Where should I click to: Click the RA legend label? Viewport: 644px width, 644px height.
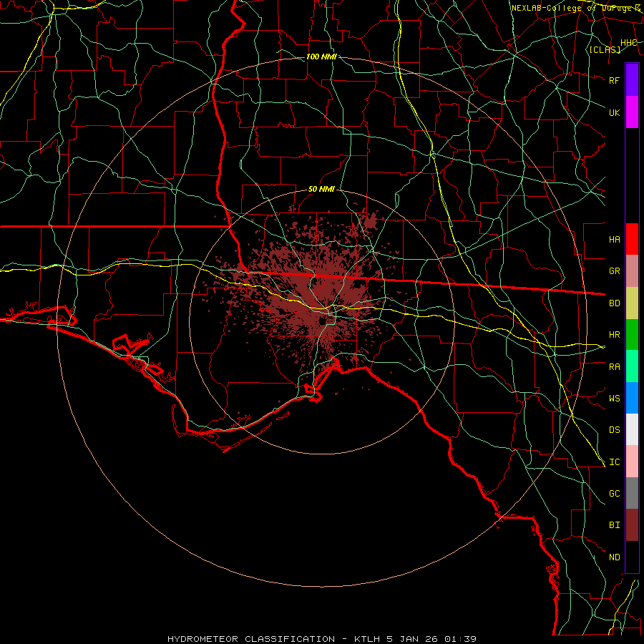tap(615, 367)
